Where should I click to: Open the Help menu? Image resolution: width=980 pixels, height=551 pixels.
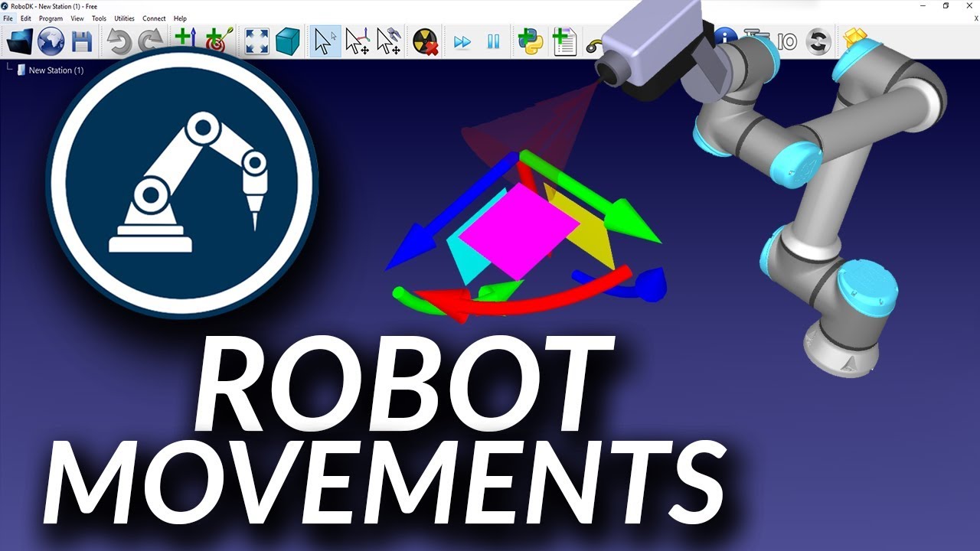coord(180,18)
